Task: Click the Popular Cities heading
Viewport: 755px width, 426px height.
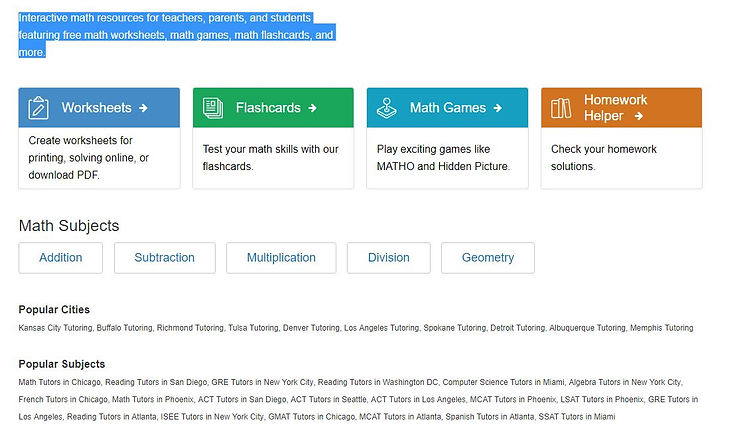Action: (x=54, y=310)
